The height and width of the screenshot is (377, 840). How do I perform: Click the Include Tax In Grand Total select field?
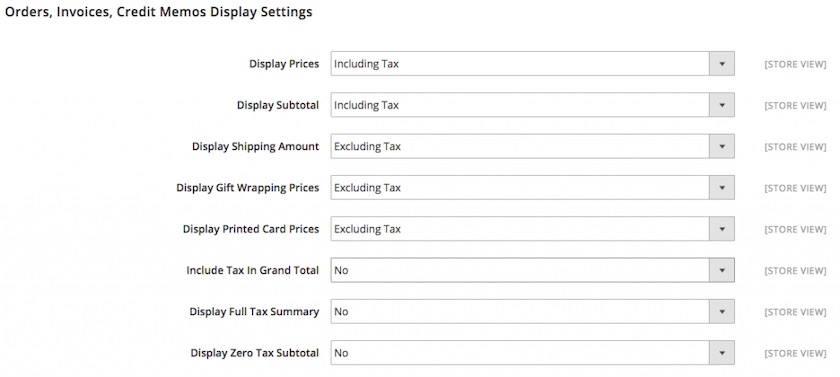532,270
